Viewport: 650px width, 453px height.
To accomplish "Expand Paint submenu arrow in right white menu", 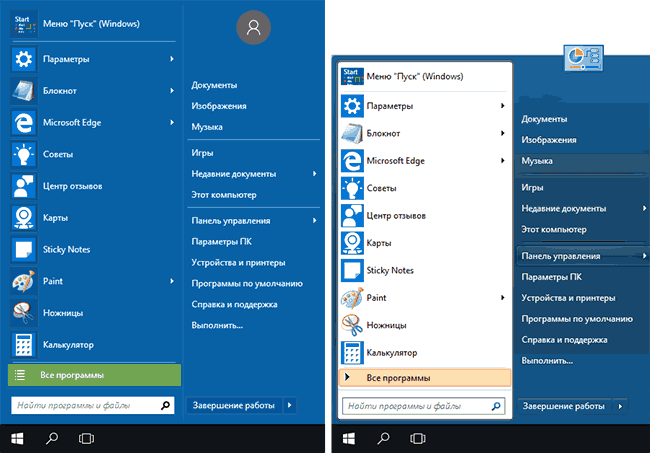I will coord(502,298).
